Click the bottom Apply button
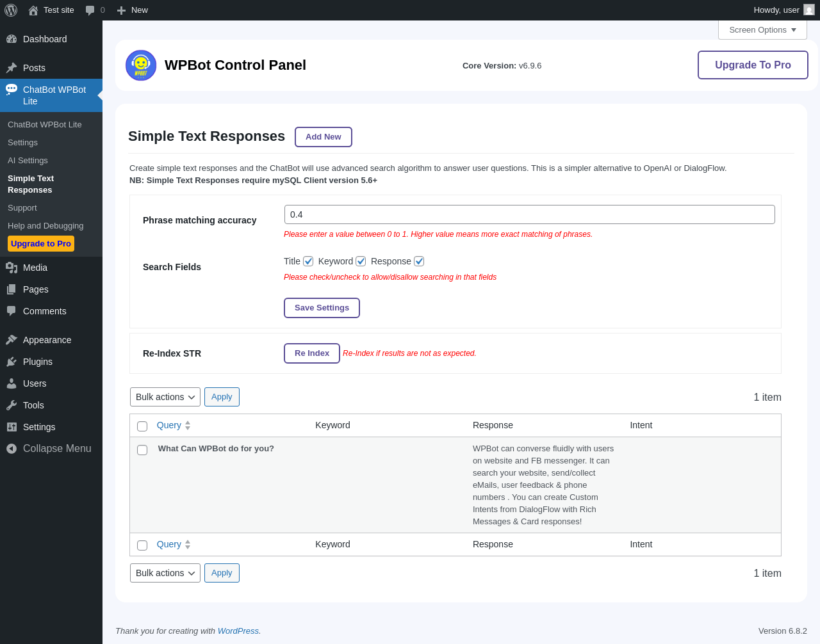Screen dimensions: 820x644 [222, 573]
